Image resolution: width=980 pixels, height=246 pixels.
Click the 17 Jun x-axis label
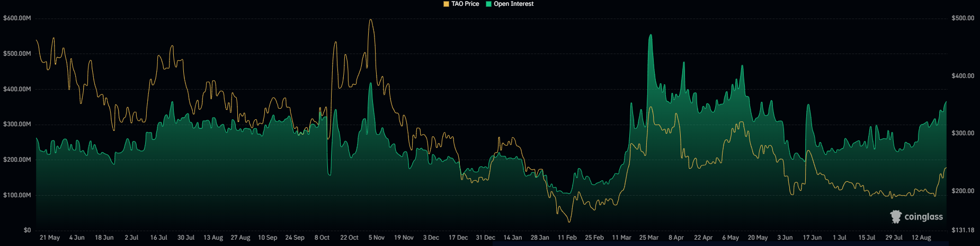[812, 238]
